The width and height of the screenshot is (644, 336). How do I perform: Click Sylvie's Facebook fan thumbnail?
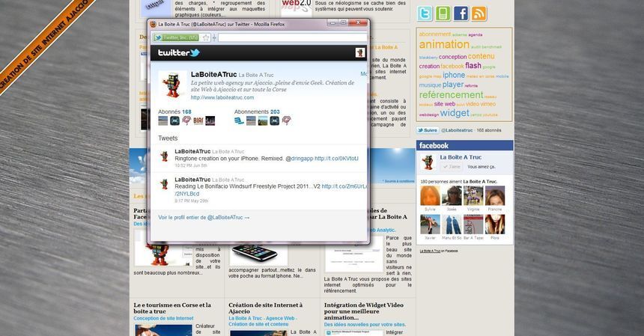pyautogui.click(x=430, y=196)
